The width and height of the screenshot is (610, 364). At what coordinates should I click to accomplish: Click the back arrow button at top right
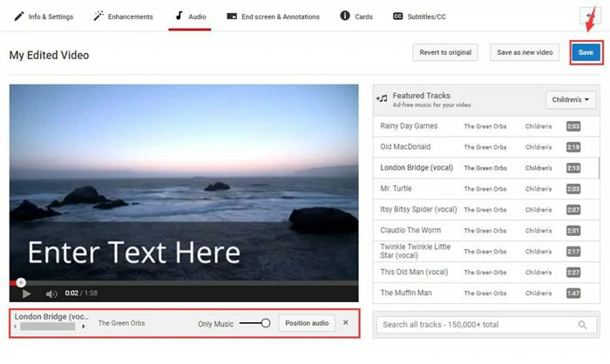tap(590, 17)
